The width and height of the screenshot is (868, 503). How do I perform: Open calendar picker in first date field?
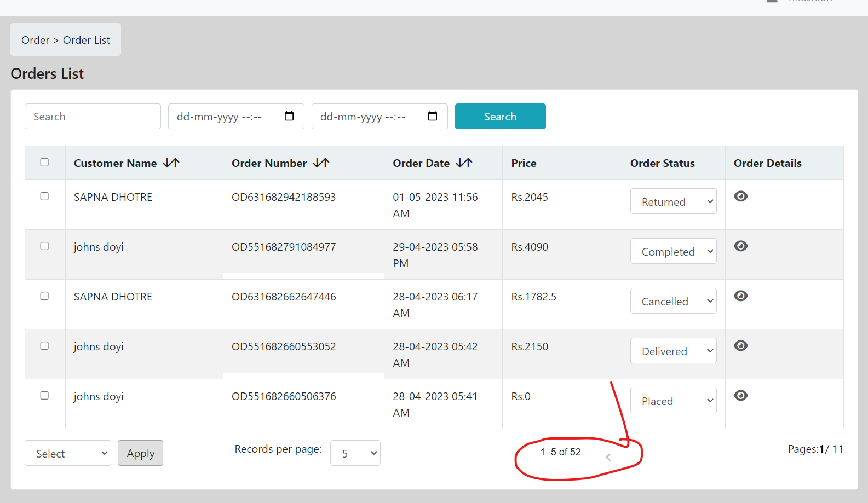click(x=289, y=116)
